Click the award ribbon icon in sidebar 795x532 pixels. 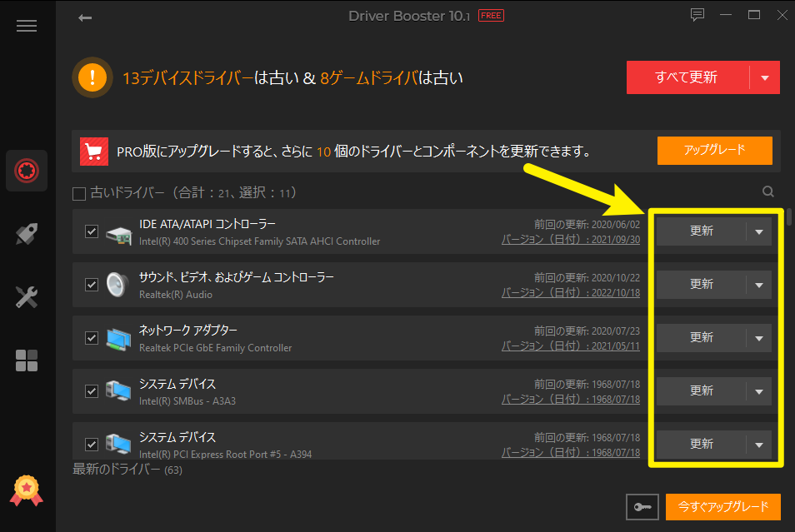click(x=27, y=490)
